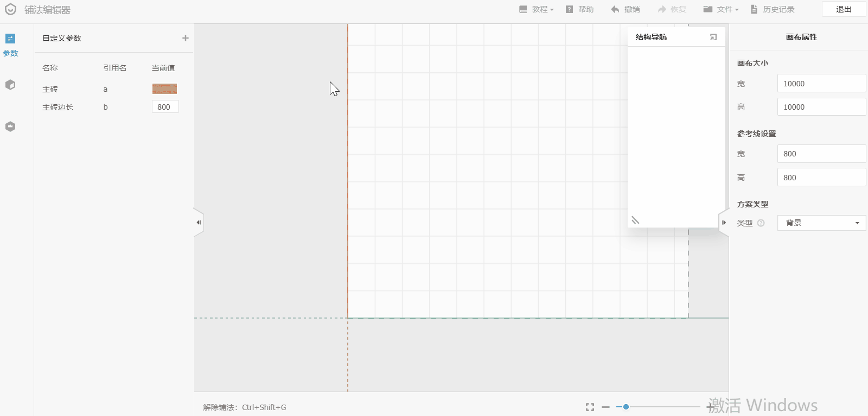Click the 退出 exit button
Screen dimensions: 868x416
(843, 9)
